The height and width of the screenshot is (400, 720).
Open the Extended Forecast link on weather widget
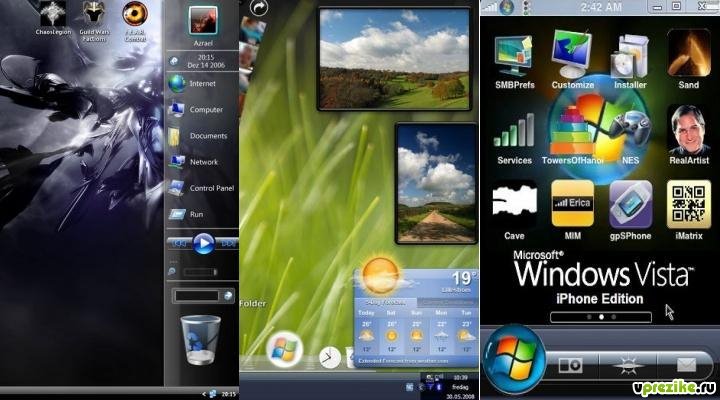click(403, 361)
